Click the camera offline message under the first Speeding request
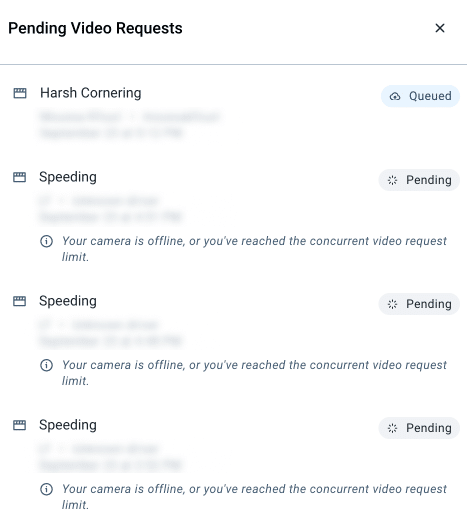 pyautogui.click(x=254, y=249)
